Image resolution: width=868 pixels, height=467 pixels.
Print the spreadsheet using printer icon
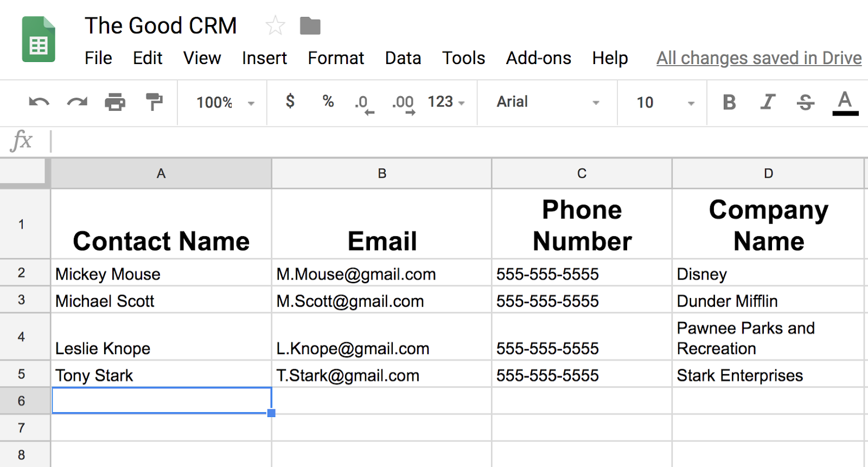[115, 102]
